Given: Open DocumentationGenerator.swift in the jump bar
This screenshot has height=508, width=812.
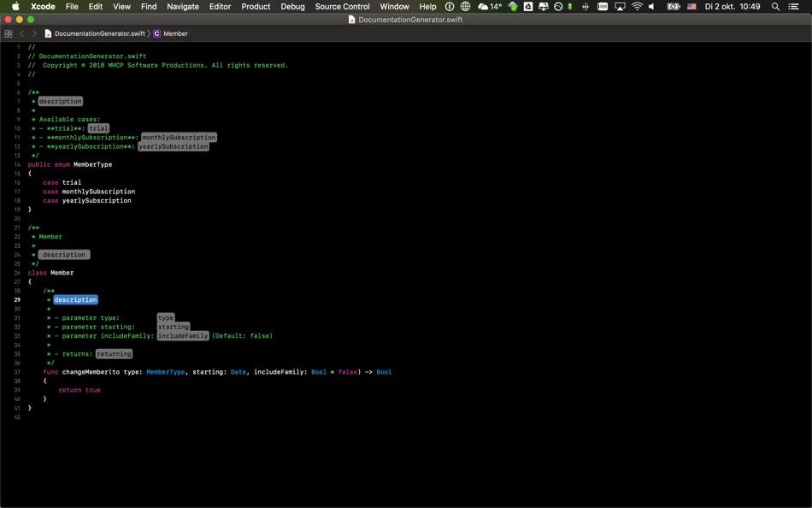Looking at the screenshot, I should pos(95,33).
